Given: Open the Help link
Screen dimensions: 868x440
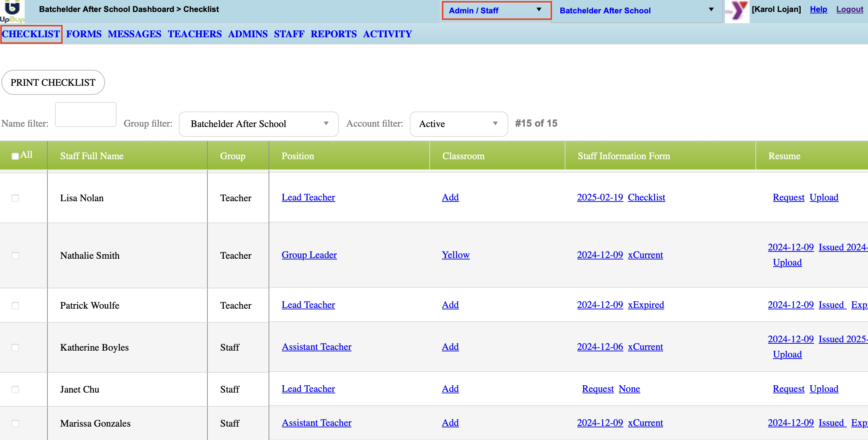Looking at the screenshot, I should coord(818,9).
